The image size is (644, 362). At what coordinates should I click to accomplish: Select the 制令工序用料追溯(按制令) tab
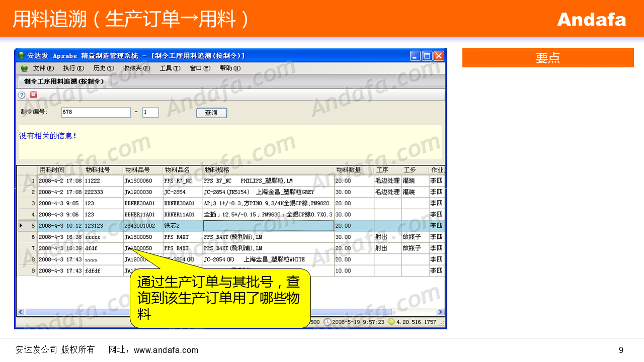pos(63,81)
